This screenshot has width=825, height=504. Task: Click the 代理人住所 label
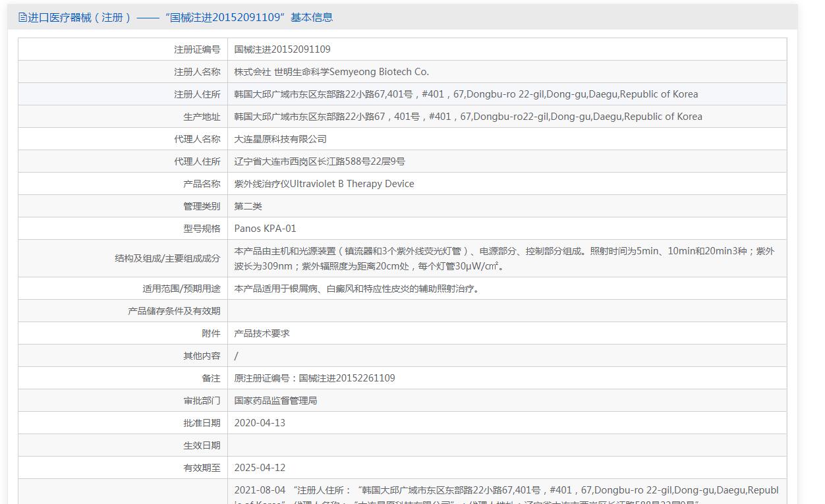point(197,161)
